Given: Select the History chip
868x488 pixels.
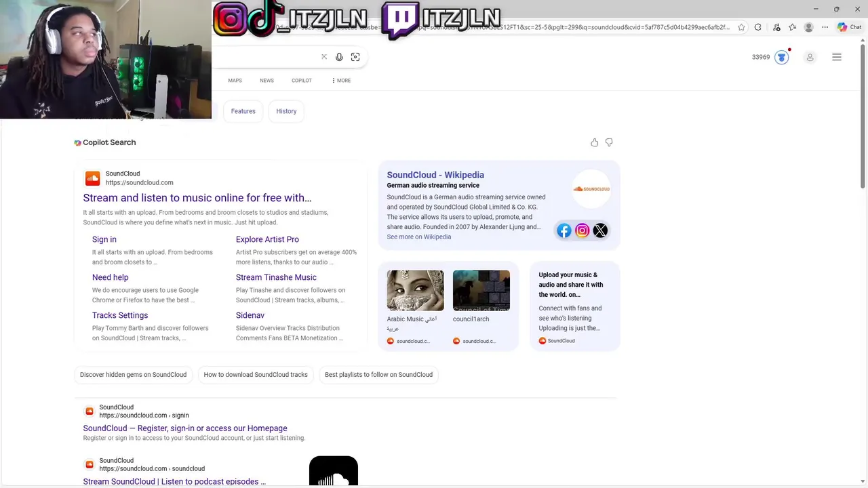Looking at the screenshot, I should (286, 111).
